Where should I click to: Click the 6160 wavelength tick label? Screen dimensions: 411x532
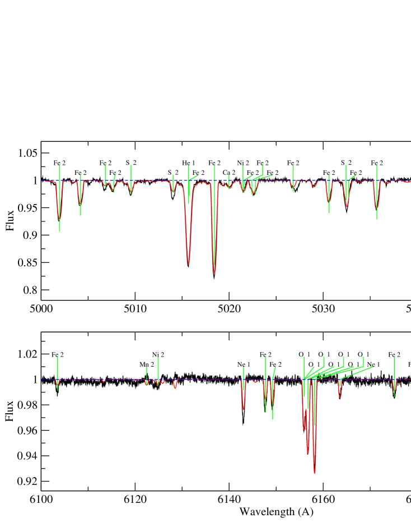323,499
